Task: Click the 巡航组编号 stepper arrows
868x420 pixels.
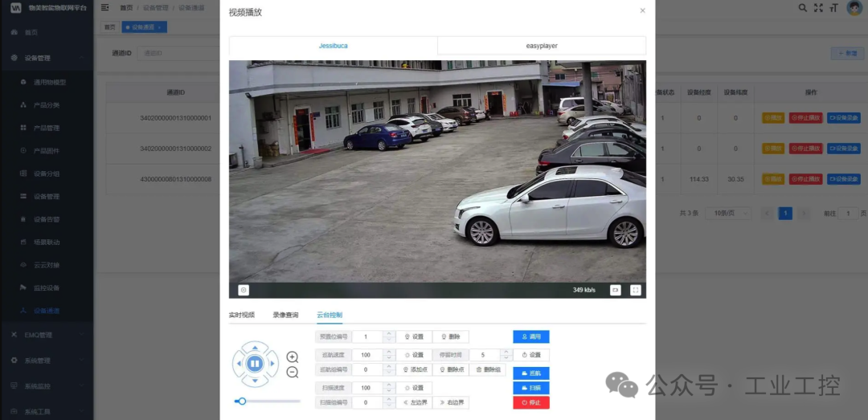Action: 389,369
